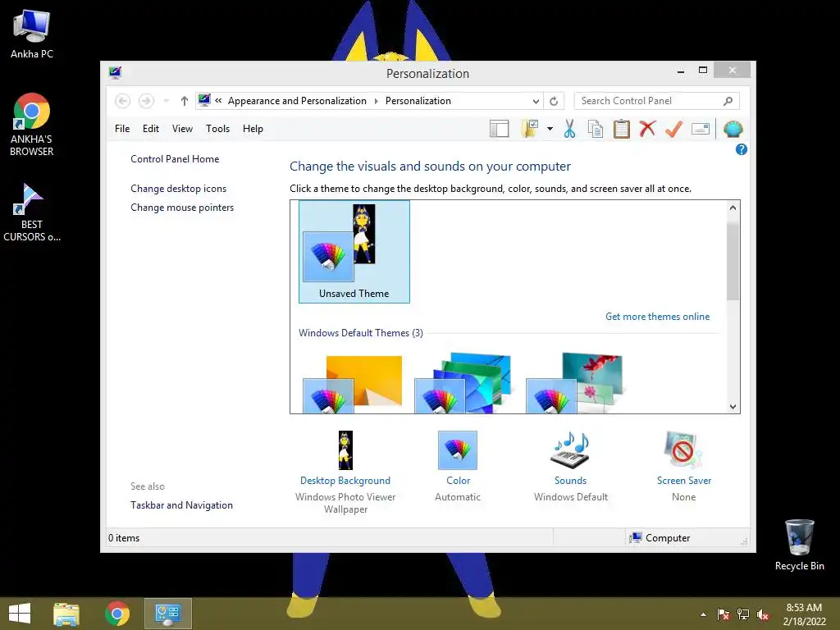
Task: Click the globe shell icon in toolbar
Action: (x=733, y=129)
